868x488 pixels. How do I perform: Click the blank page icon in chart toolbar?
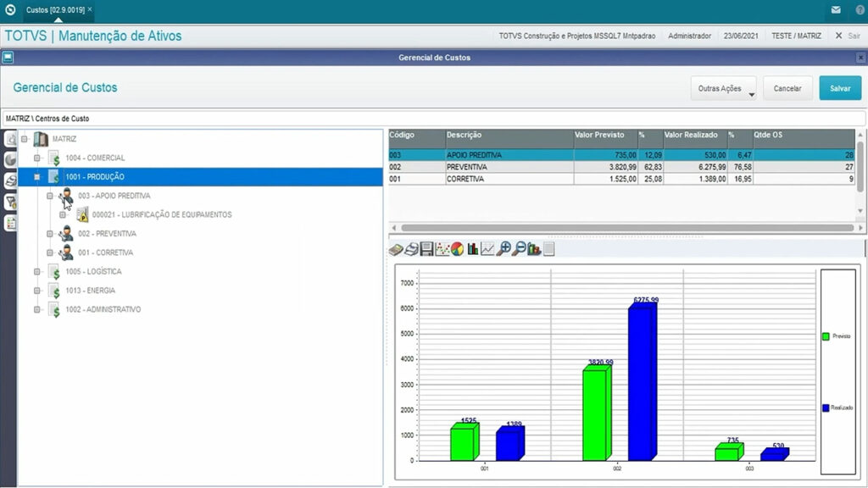[548, 250]
